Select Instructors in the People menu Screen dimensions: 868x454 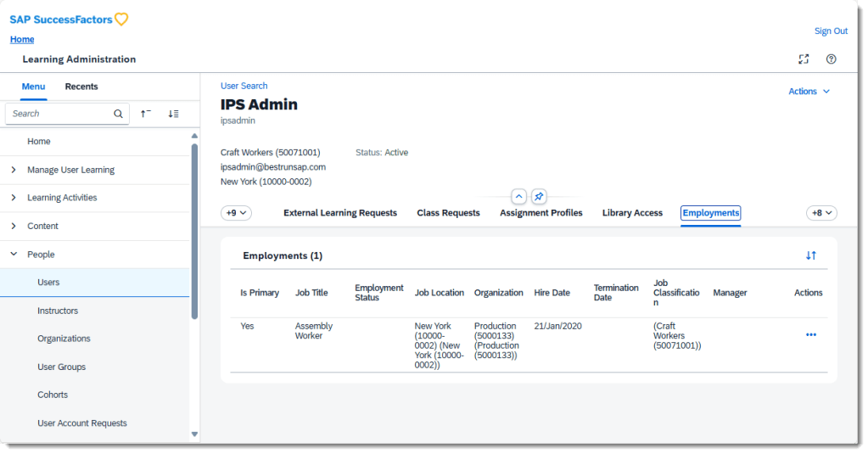coord(58,311)
